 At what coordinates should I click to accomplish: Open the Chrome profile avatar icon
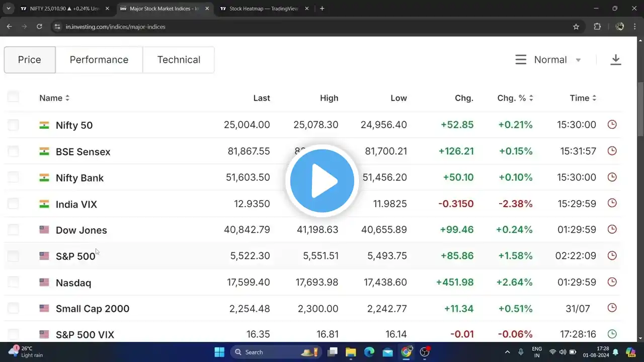click(x=619, y=27)
